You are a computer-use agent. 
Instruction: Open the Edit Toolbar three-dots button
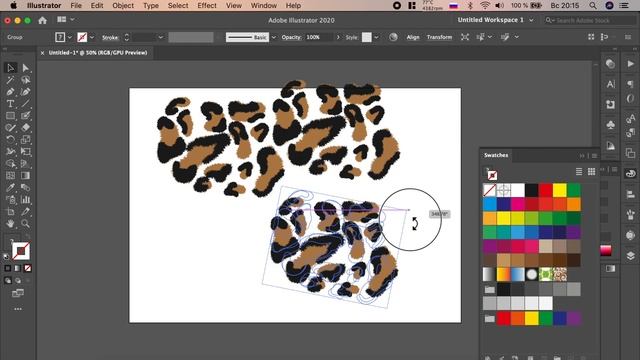coord(18,309)
